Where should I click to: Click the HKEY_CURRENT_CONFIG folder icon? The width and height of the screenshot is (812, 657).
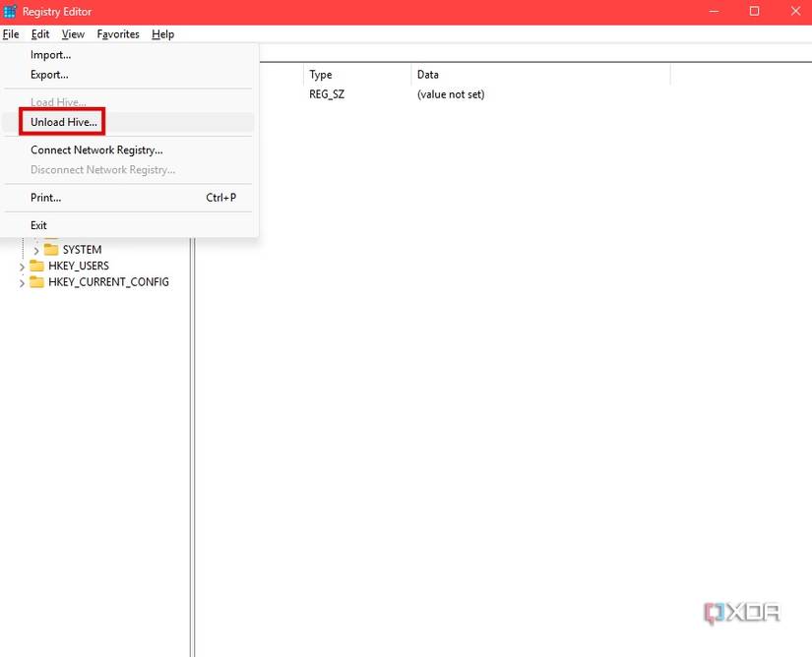coord(36,282)
